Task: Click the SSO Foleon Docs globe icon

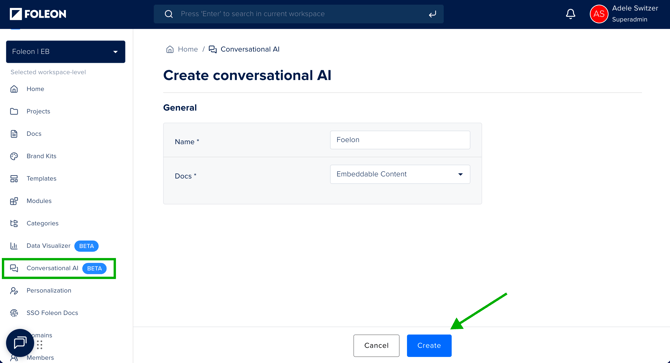Action: tap(14, 313)
